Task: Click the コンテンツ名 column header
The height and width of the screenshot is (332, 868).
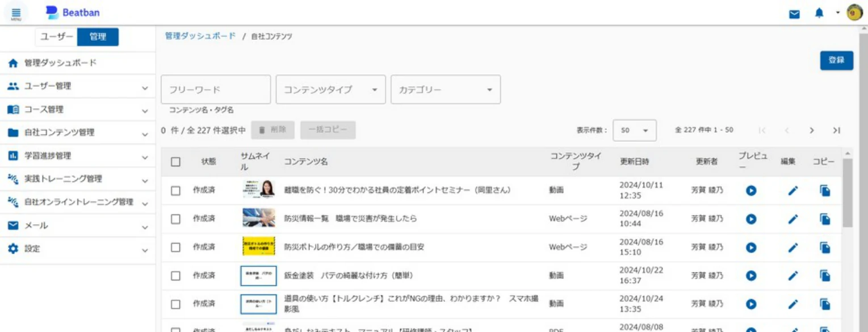Action: 306,162
